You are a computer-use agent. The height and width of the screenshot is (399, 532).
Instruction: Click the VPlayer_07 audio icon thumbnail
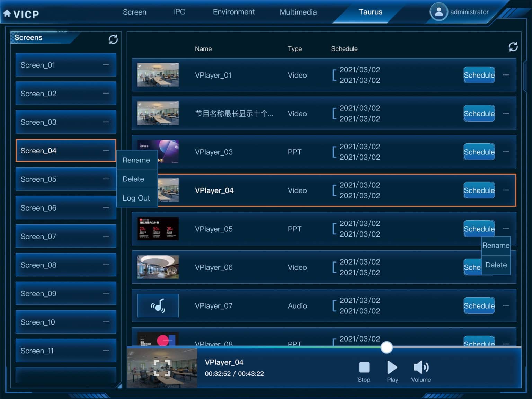(x=158, y=305)
